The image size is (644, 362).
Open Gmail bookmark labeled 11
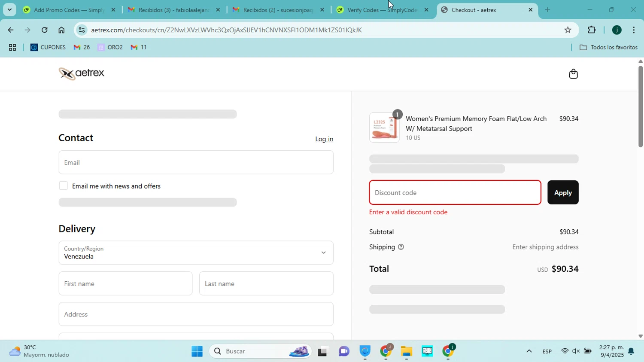click(x=139, y=48)
